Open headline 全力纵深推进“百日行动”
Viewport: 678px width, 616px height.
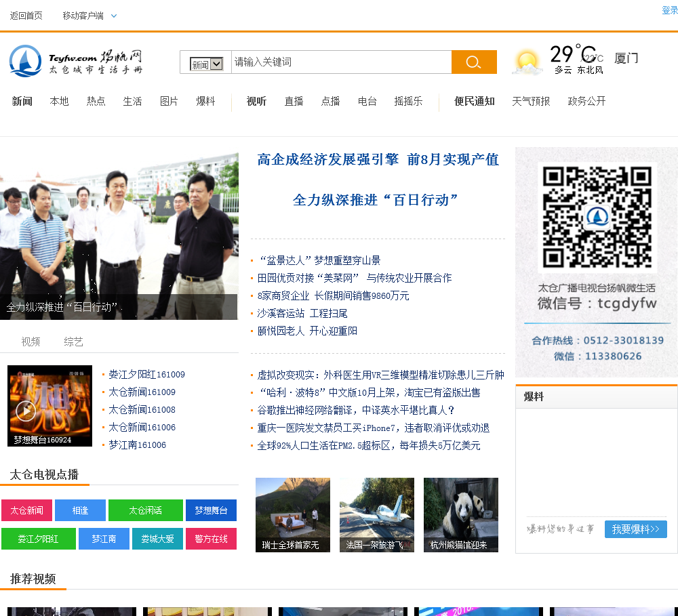pos(376,200)
